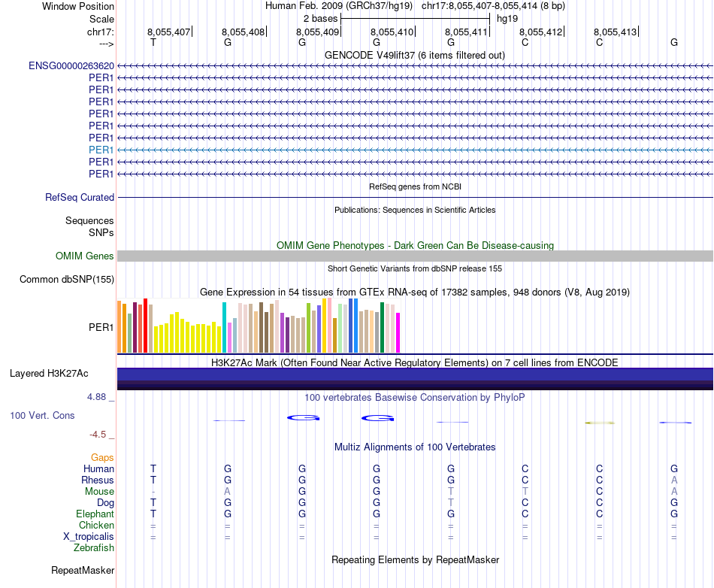Image resolution: width=714 pixels, height=588 pixels.
Task: Click the PhyloP G logo under 8,055,409
Action: [303, 417]
